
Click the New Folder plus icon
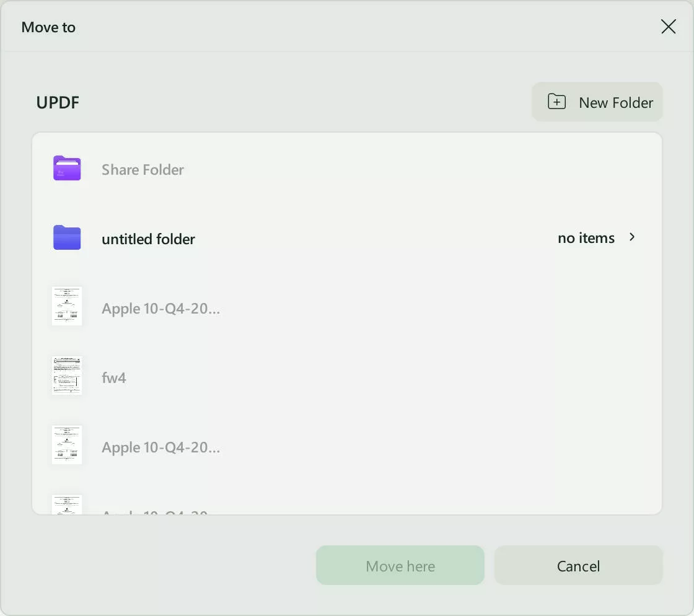point(556,102)
